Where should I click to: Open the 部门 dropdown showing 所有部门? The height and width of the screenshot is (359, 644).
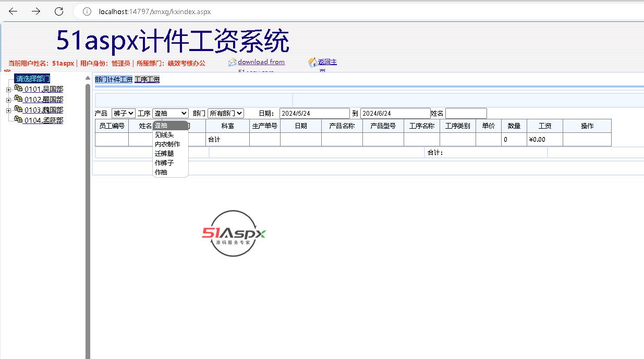[x=225, y=113]
